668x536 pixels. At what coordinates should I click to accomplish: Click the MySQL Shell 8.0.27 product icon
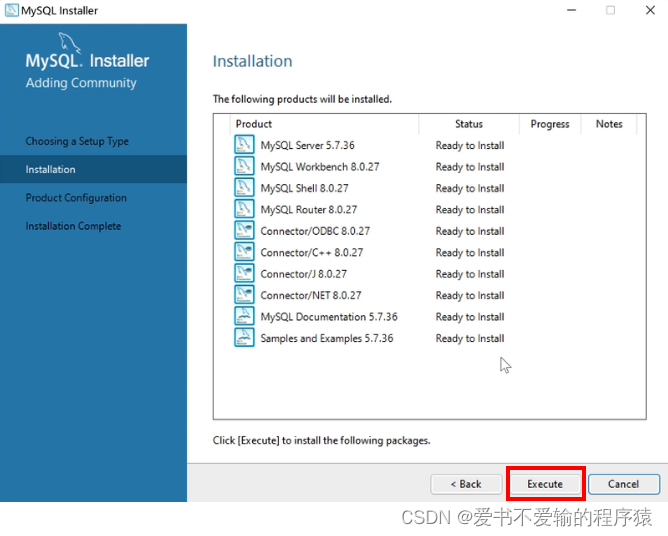click(244, 187)
